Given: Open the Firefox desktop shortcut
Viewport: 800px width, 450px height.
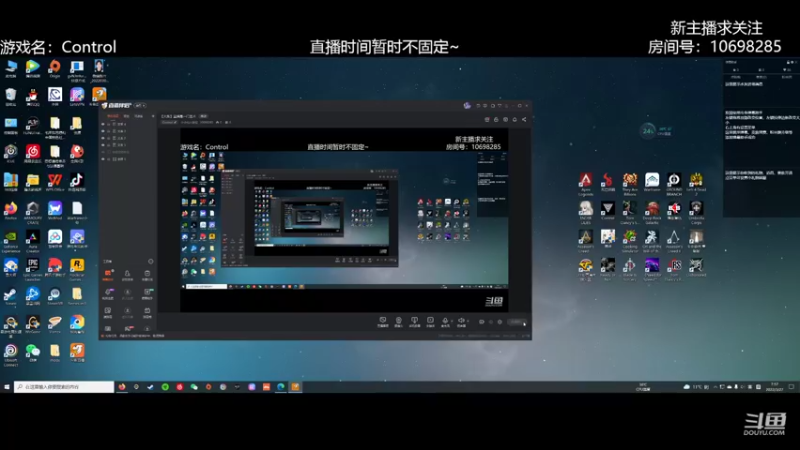Looking at the screenshot, I should [x=11, y=211].
